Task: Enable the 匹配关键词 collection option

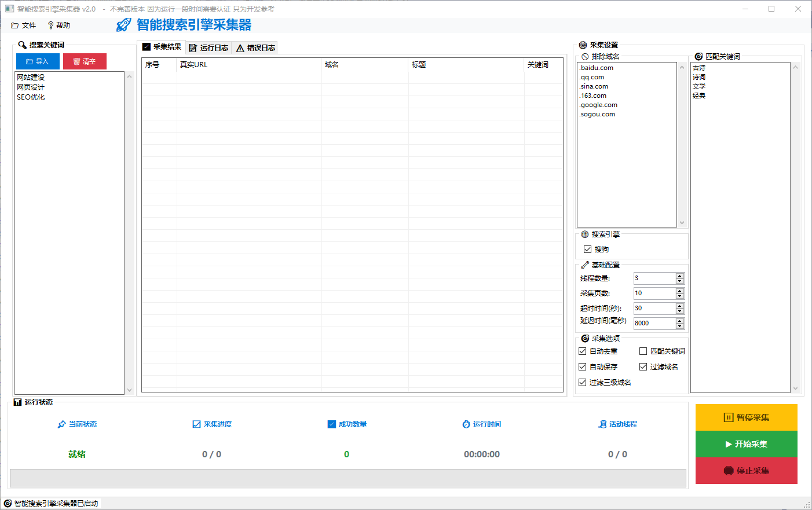Action: pyautogui.click(x=643, y=351)
